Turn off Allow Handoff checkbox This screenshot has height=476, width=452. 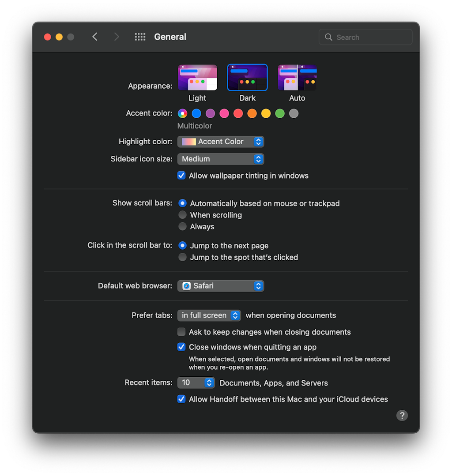181,399
